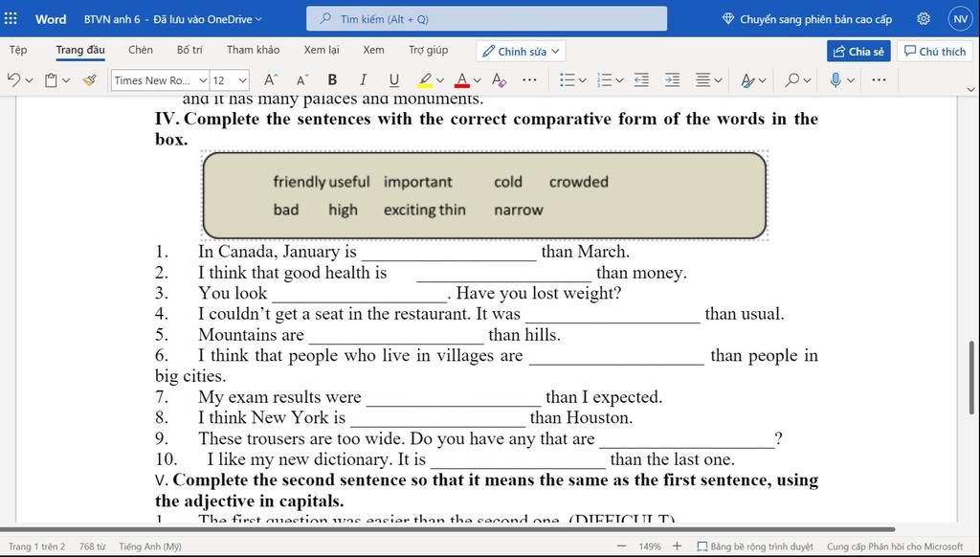The image size is (980, 557).
Task: Switch to the Bố trí tab
Action: pyautogui.click(x=189, y=50)
